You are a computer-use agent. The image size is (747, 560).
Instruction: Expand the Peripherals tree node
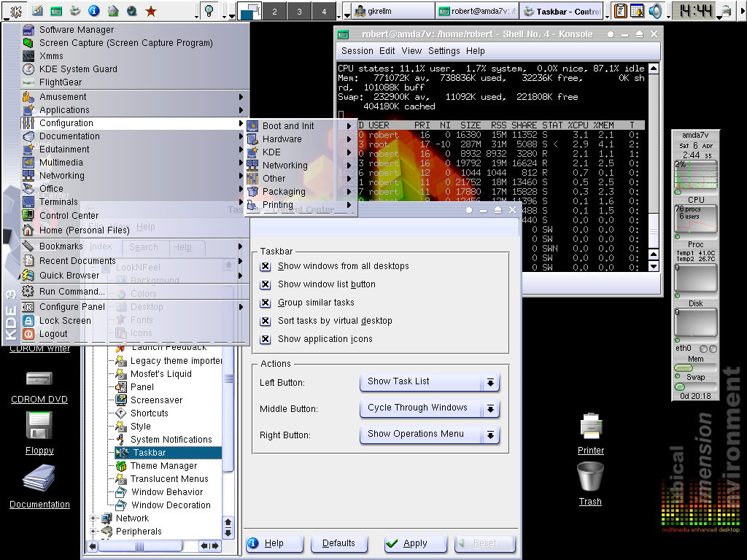pyautogui.click(x=93, y=532)
